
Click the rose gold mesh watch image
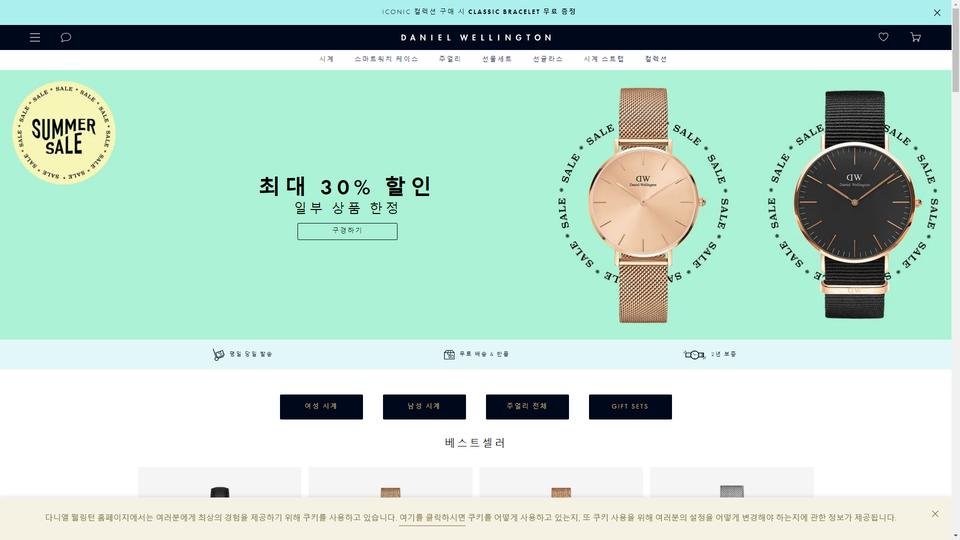(643, 205)
